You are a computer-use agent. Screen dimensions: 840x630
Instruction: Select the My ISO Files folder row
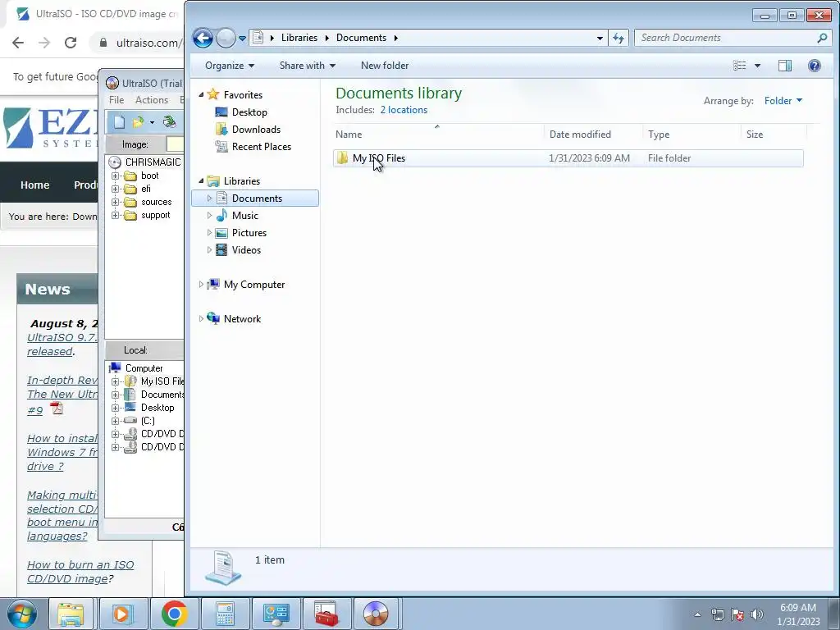pos(568,158)
